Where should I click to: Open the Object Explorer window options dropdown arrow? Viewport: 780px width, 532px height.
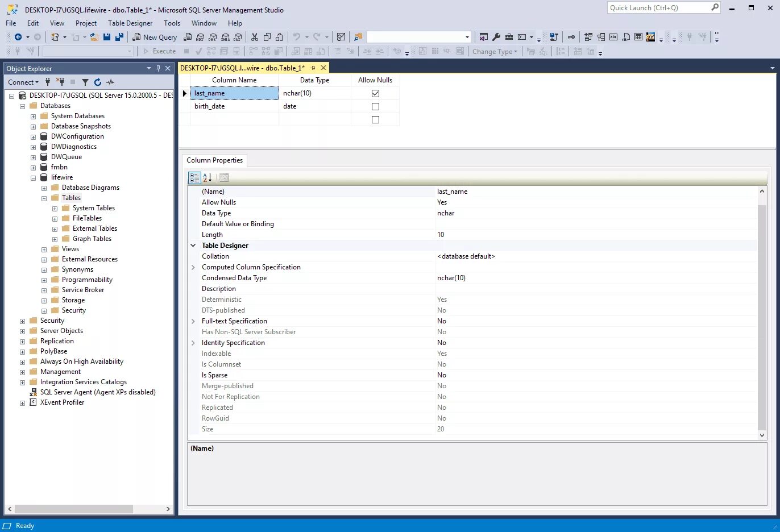[x=149, y=68]
